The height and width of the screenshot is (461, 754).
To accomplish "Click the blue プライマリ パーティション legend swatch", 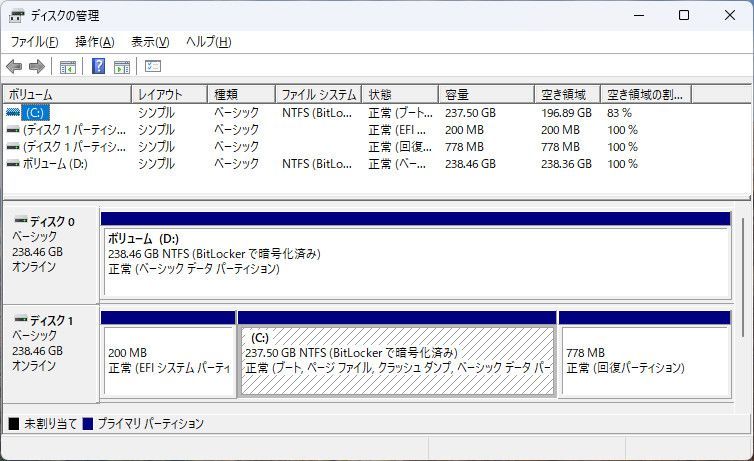I will (x=88, y=424).
